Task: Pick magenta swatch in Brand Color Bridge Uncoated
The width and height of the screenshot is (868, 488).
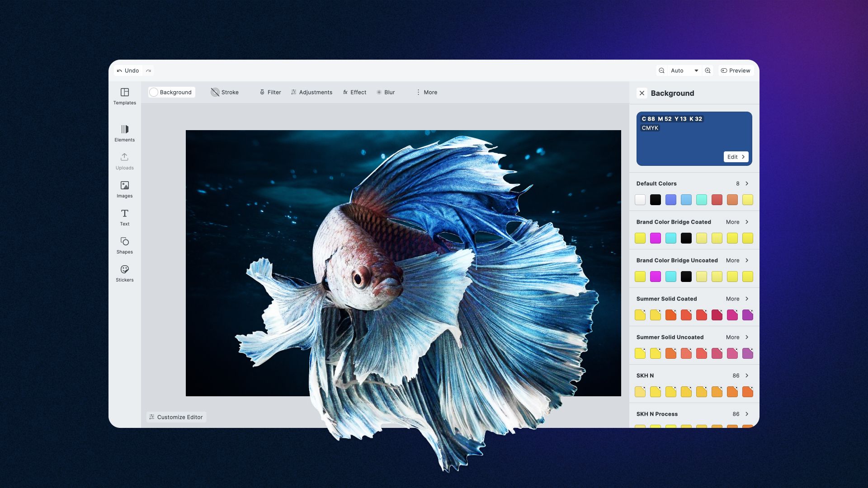Action: pos(656,277)
